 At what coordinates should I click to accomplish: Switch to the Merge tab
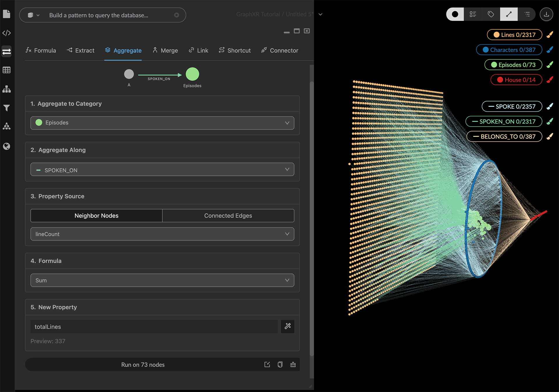[165, 50]
